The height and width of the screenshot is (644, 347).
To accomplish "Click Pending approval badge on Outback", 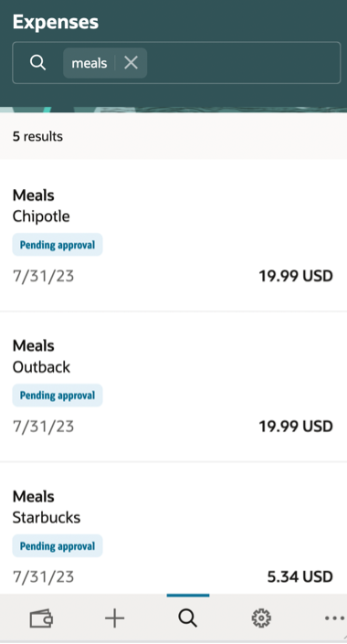I will (58, 396).
